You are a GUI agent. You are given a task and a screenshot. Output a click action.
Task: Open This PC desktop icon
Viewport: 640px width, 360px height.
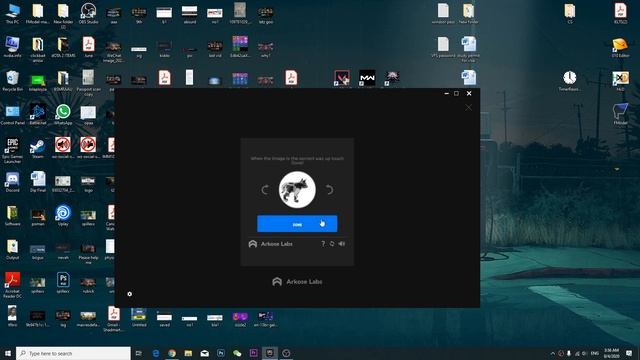click(12, 13)
